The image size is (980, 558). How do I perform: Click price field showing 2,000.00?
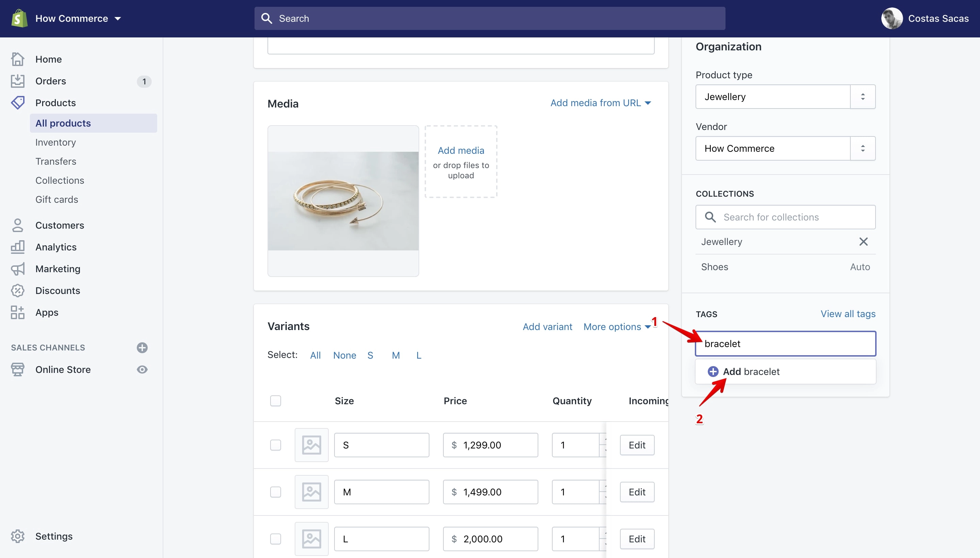(x=491, y=539)
